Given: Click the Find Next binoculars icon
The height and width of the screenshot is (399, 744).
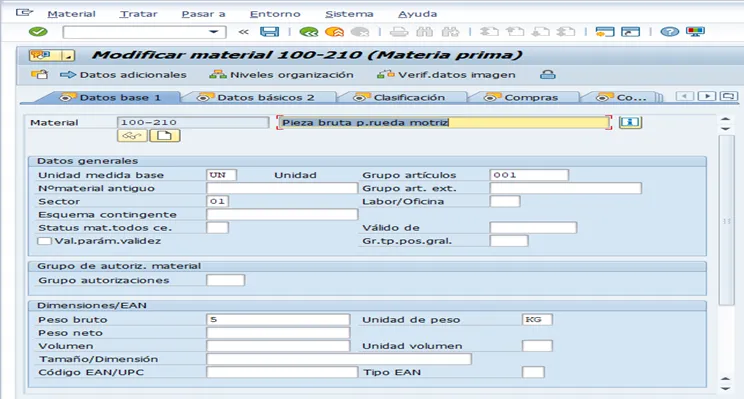Looking at the screenshot, I should (x=450, y=32).
